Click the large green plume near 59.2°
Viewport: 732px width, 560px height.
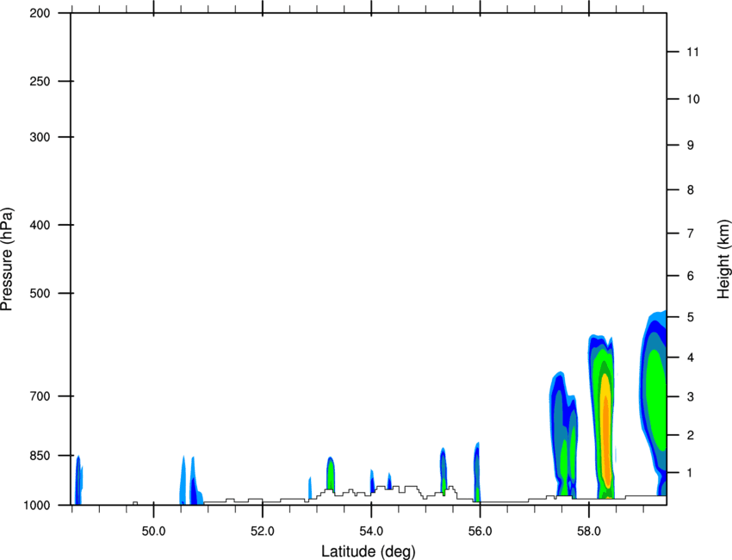coord(657,400)
